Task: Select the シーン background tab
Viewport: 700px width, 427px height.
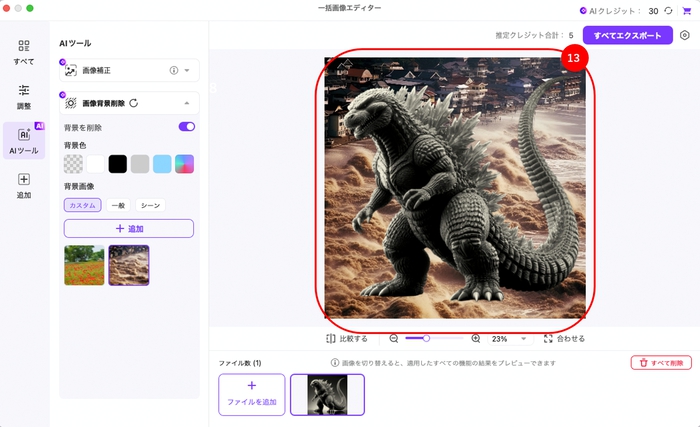Action: click(150, 205)
